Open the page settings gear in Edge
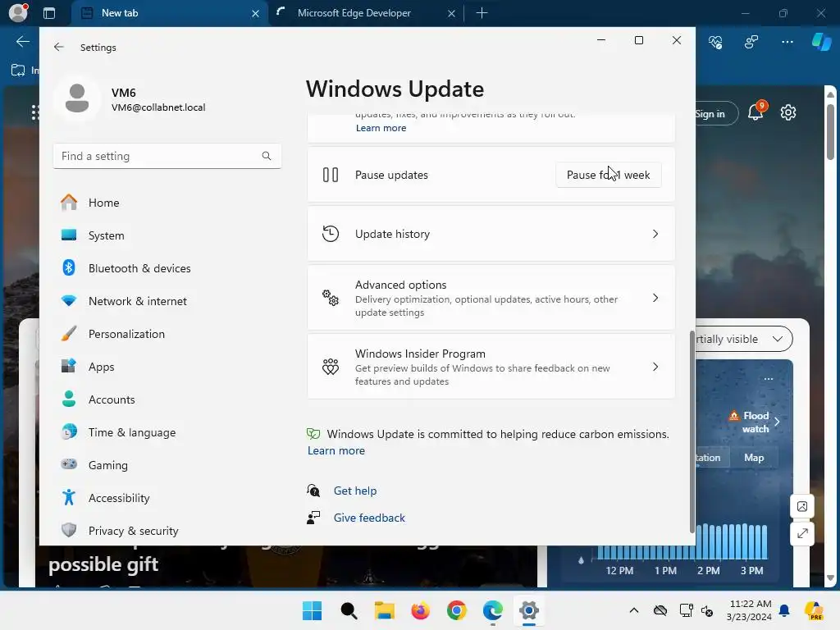 pyautogui.click(x=788, y=112)
